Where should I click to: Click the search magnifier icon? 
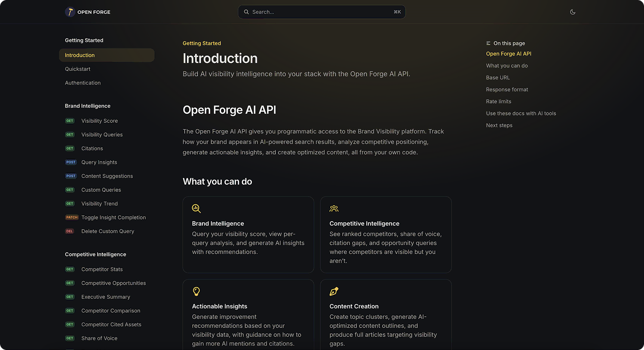tap(246, 12)
